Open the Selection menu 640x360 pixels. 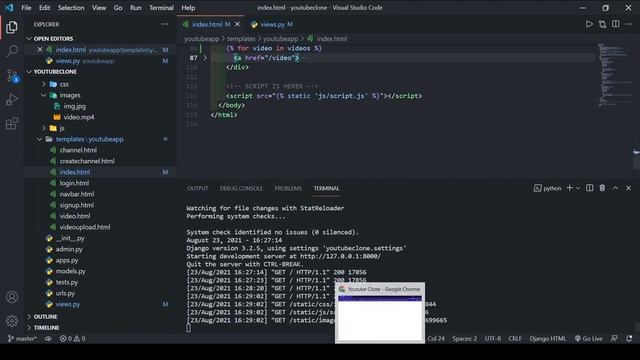pos(71,8)
